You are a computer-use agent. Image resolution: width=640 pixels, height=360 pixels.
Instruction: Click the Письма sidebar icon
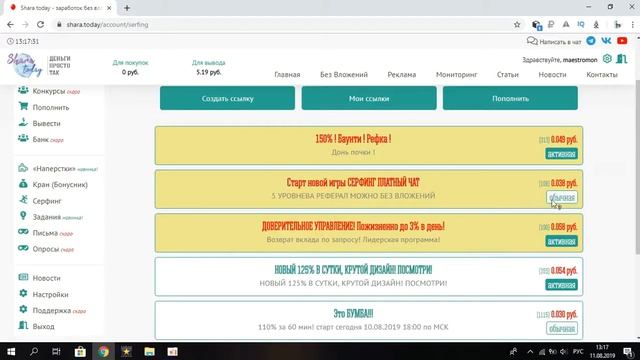pos(23,232)
